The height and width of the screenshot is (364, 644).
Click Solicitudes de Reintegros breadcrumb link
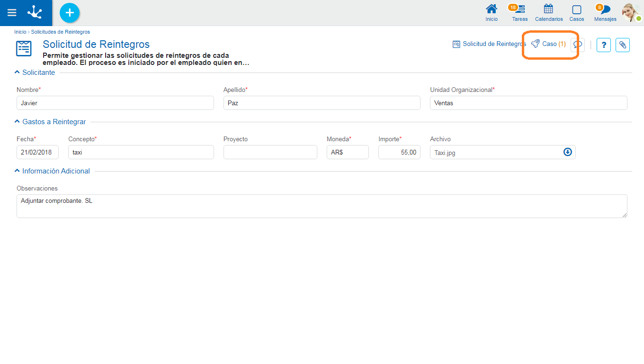pos(60,32)
